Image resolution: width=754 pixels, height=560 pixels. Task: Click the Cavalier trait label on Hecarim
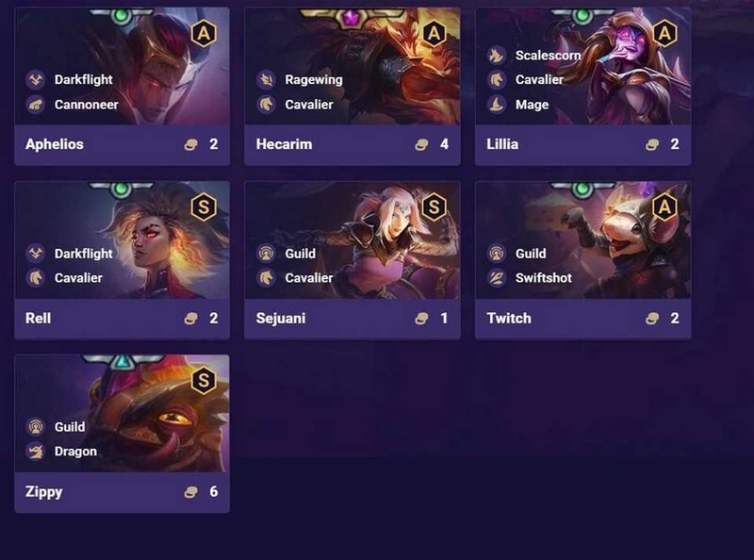coord(309,105)
